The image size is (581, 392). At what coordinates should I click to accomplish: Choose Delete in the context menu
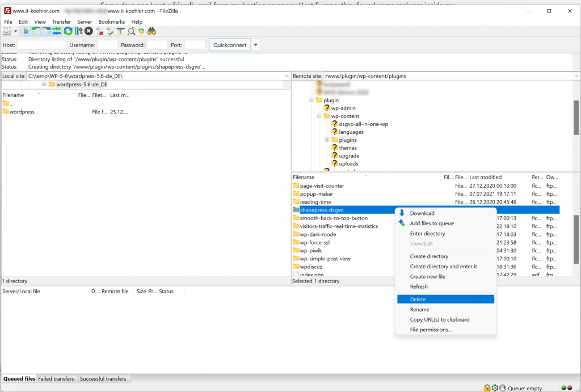(x=445, y=299)
